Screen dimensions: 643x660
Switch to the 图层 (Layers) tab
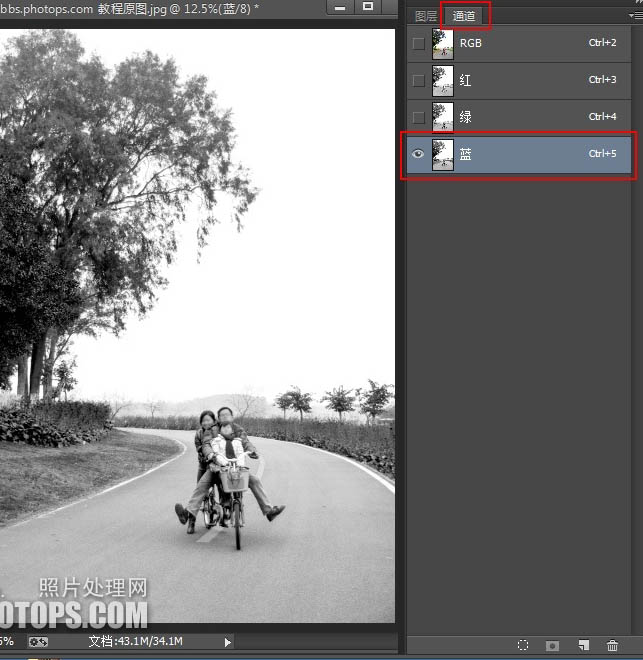426,16
